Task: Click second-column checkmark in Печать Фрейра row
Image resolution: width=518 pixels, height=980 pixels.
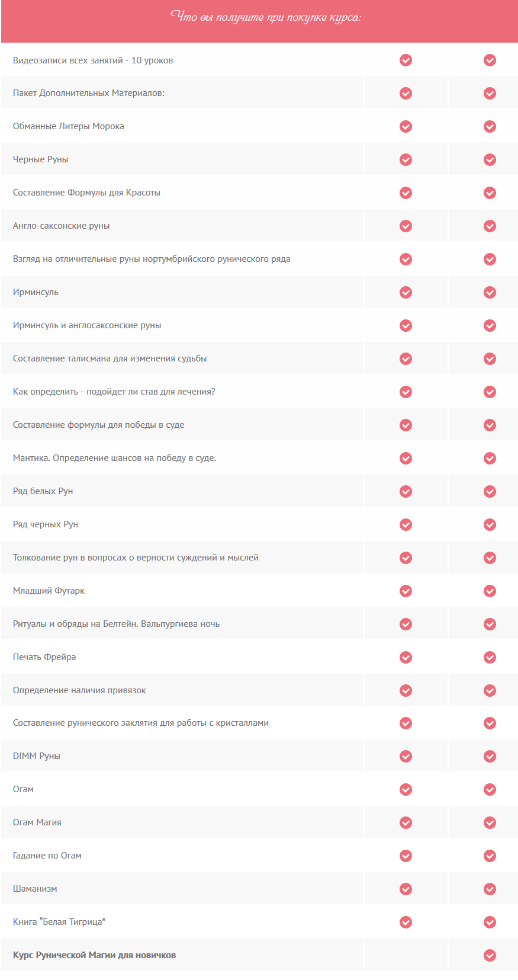Action: tap(490, 658)
